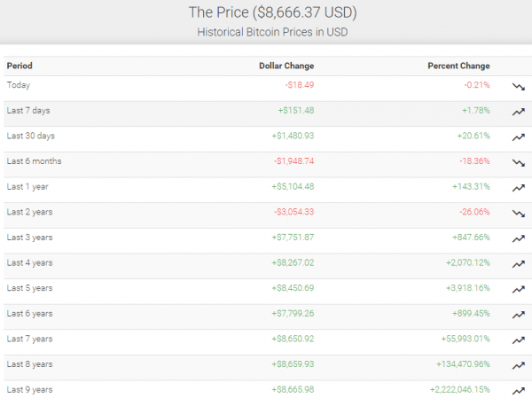Image resolution: width=532 pixels, height=406 pixels.
Task: Click the upward trend icon for Last 30 days
Action: [x=519, y=137]
